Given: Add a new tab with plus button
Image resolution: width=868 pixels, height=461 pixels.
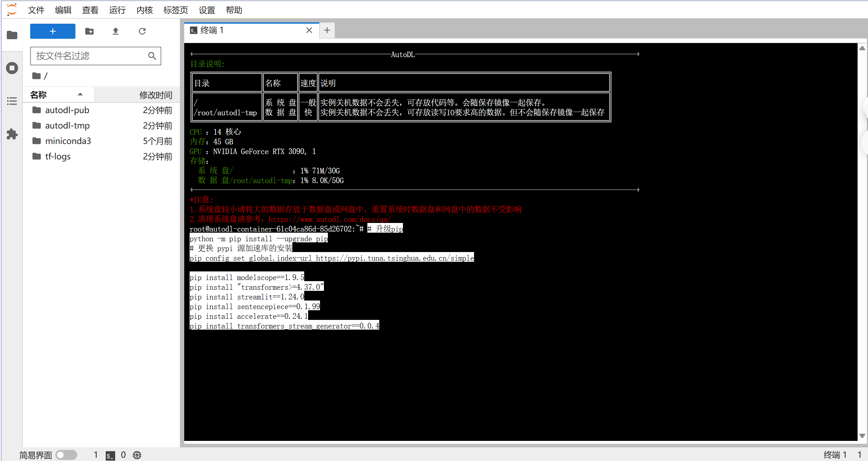Looking at the screenshot, I should pos(327,31).
